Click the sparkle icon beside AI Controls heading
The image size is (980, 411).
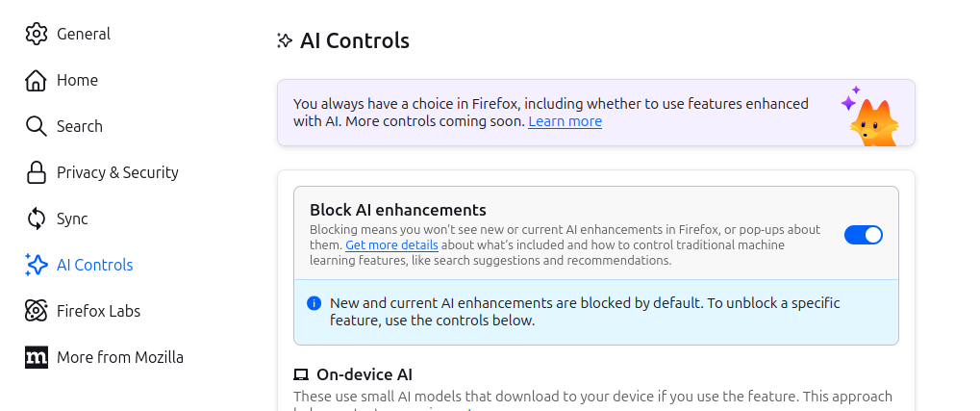click(x=285, y=40)
